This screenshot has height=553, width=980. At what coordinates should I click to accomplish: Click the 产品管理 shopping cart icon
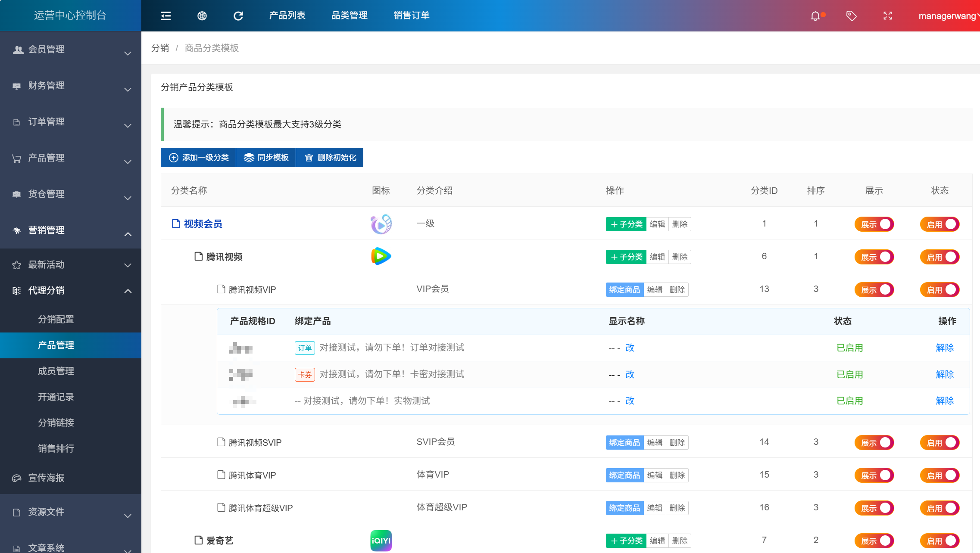pos(17,158)
